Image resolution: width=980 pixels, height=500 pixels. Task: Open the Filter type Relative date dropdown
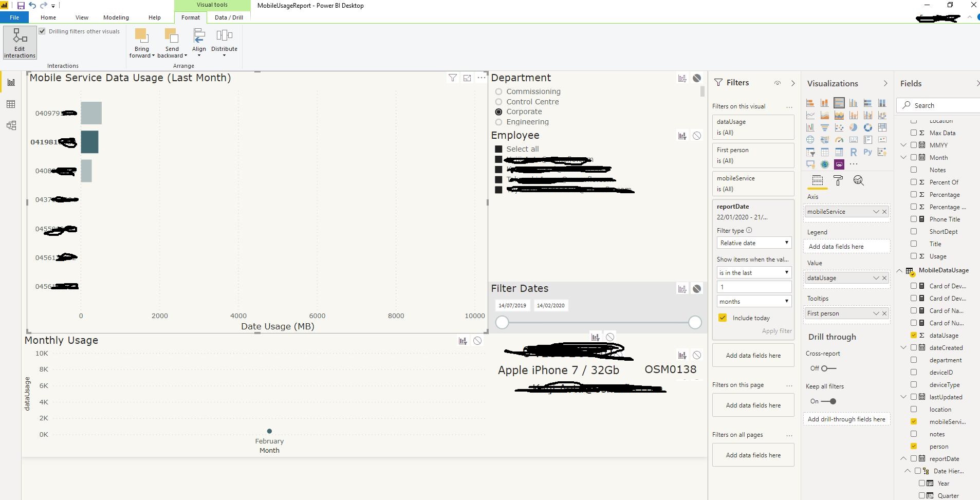click(754, 243)
